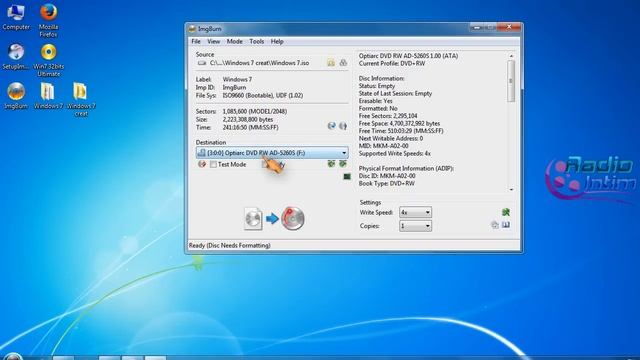Click the 'Imp ID: ImgBurn' line
The image size is (640, 360).
click(x=221, y=87)
